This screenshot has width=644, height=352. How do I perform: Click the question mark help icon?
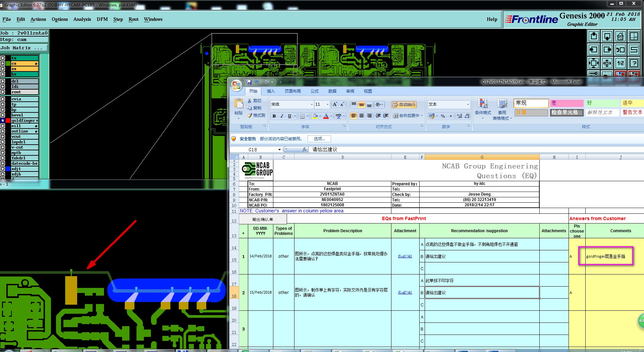(634, 63)
